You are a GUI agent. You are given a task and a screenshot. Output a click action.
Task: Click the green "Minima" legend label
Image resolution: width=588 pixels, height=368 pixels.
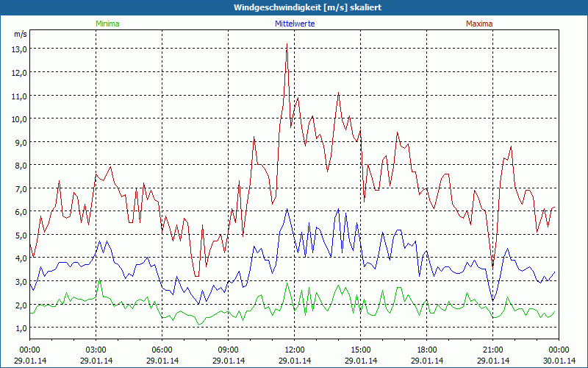pyautogui.click(x=107, y=24)
